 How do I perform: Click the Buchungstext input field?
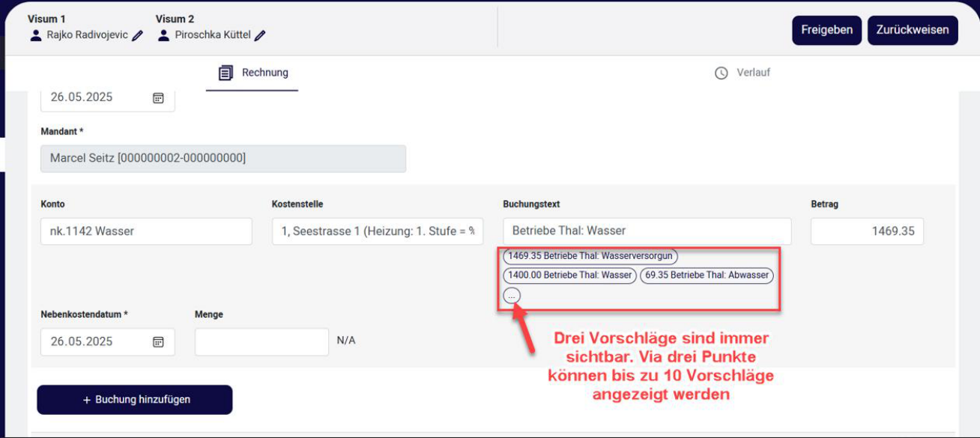point(647,231)
